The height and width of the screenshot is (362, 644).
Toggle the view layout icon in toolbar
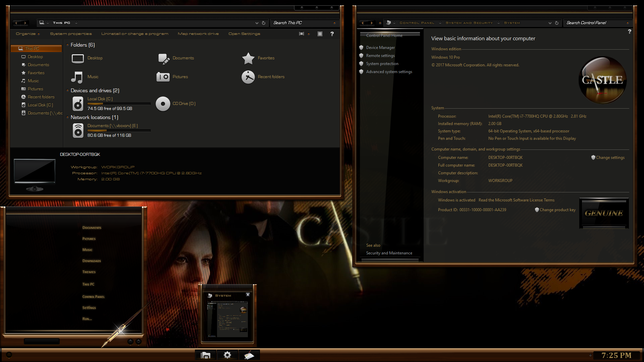tap(302, 34)
